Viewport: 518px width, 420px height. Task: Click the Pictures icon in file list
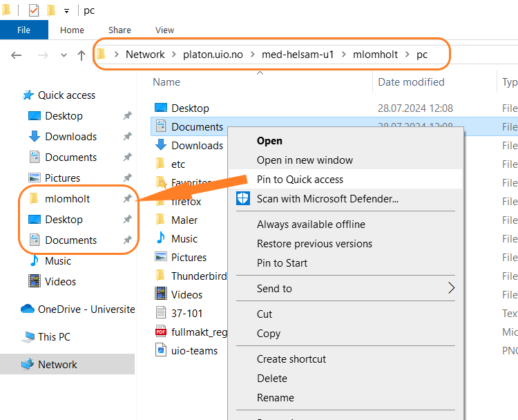click(x=161, y=257)
